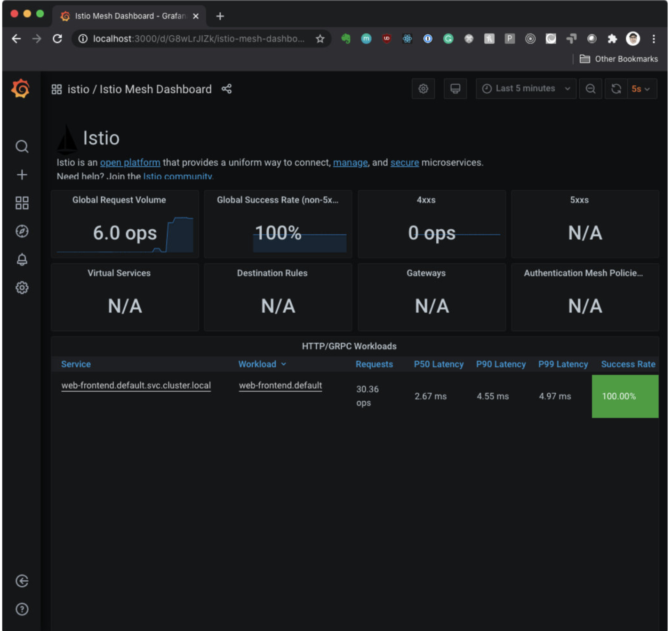This screenshot has height=631, width=672.
Task: Open the Evernote extension icon
Action: tap(346, 39)
